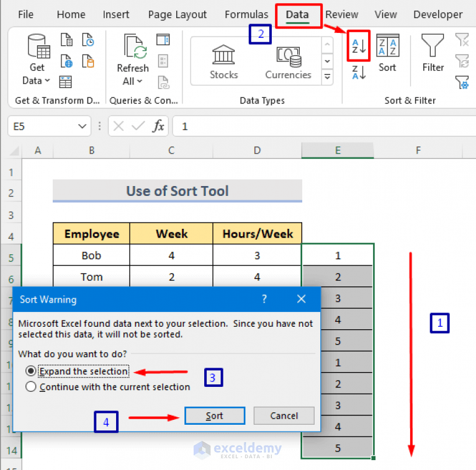
Task: Expand the Data Types gallery
Action: click(327, 76)
